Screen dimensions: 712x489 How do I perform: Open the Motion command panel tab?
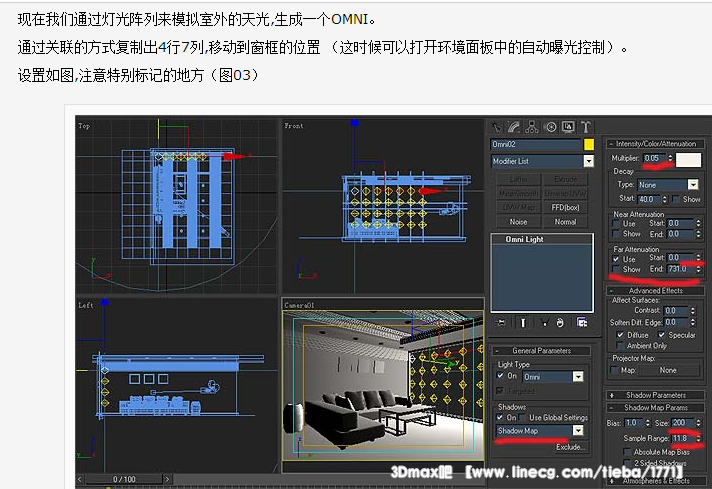pos(551,127)
